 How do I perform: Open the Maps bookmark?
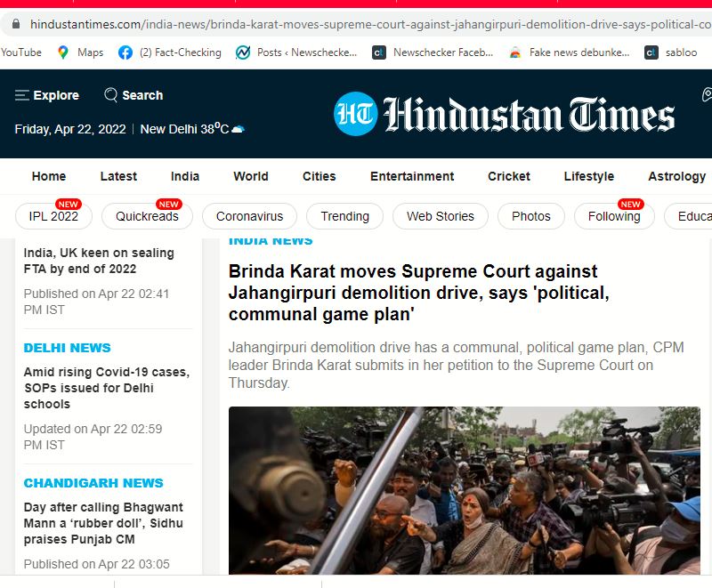[80, 52]
